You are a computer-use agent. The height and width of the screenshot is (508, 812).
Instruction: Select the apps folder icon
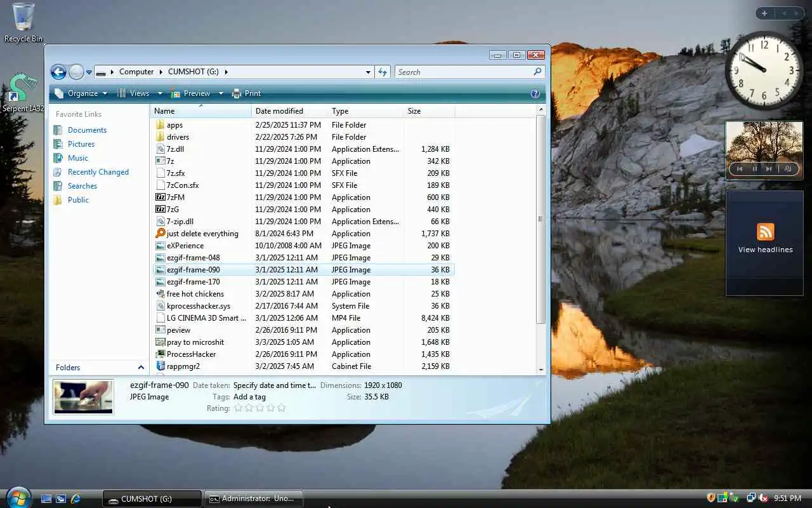point(160,125)
